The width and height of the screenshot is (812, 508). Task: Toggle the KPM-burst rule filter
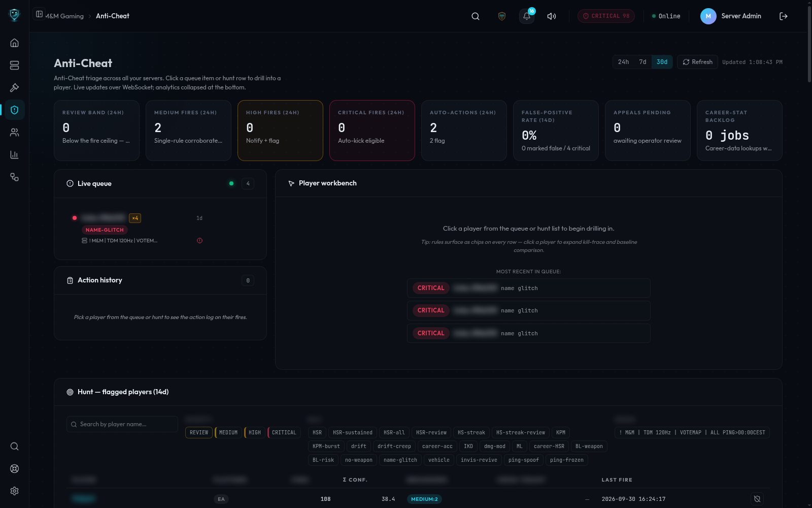tap(326, 447)
